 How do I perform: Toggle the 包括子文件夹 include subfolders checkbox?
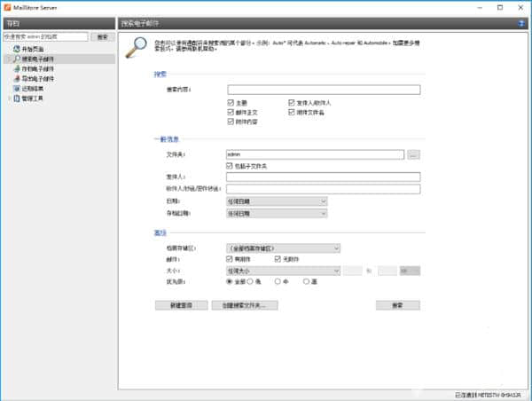(x=231, y=165)
